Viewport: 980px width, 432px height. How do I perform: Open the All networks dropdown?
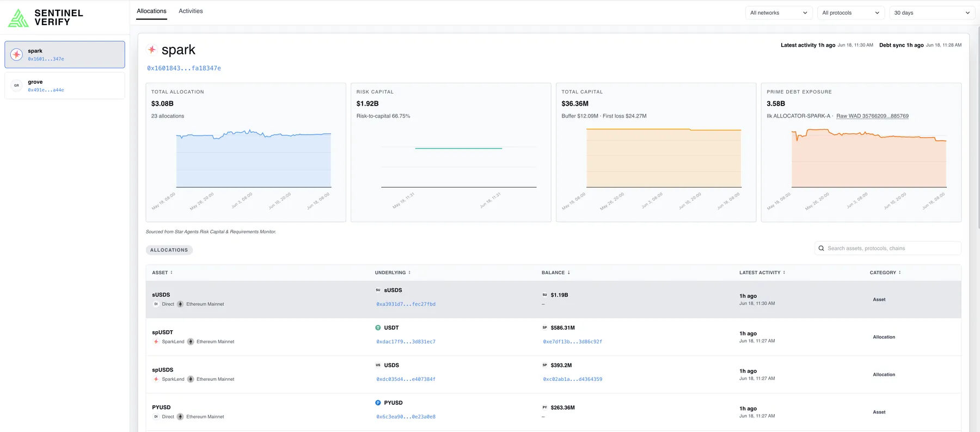tap(779, 13)
